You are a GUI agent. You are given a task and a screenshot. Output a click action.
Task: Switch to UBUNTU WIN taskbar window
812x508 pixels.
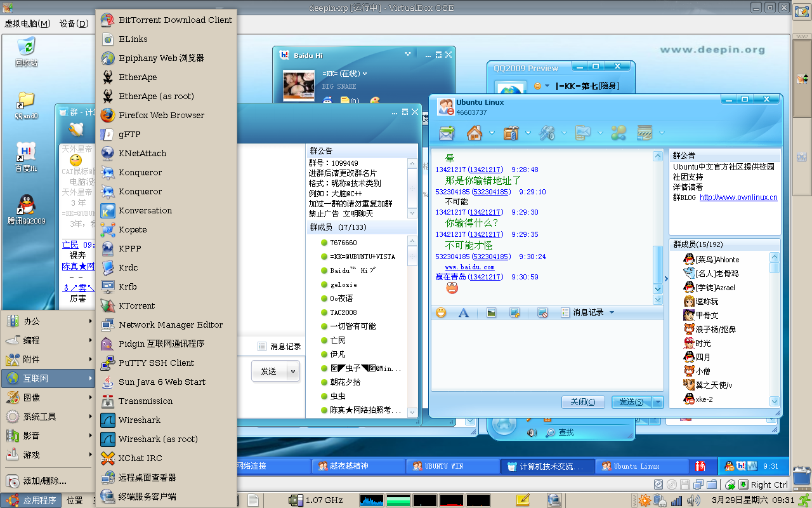click(452, 466)
